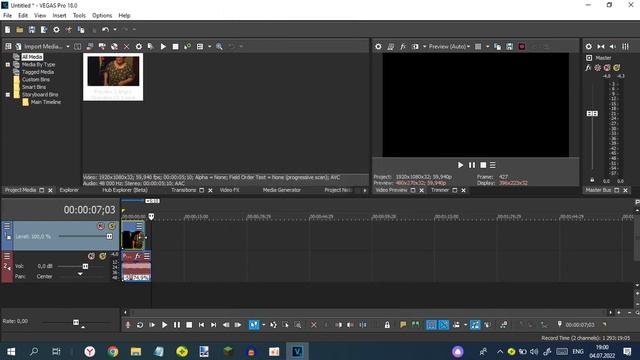Switch to the Explorer tab
640x360 pixels.
coord(69,190)
